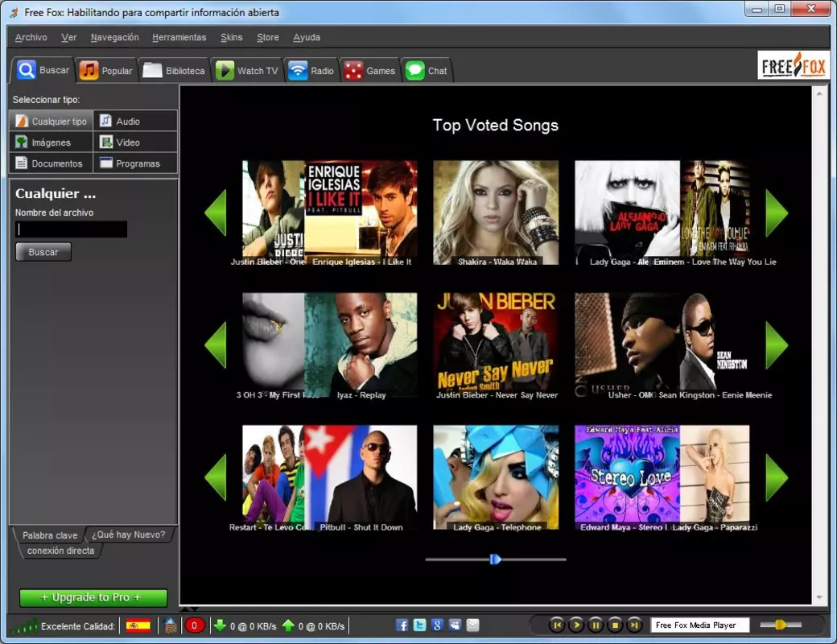The height and width of the screenshot is (644, 837).
Task: Open Iyaz - Replay cover
Action: point(361,345)
